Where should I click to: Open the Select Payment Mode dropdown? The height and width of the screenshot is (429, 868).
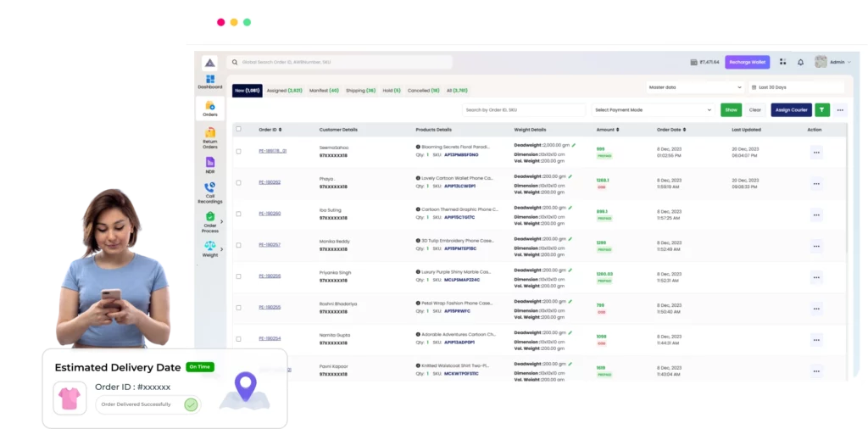point(653,109)
